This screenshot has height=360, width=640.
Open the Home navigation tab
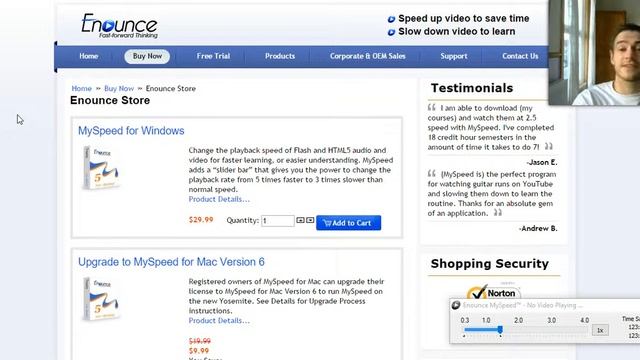coord(89,56)
